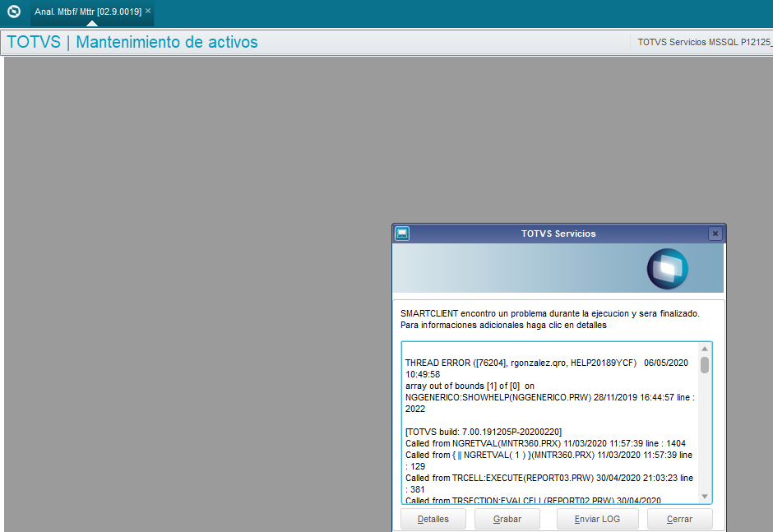The width and height of the screenshot is (773, 532).
Task: Click the TOTVS logo icon in top bar
Action: pos(14,12)
